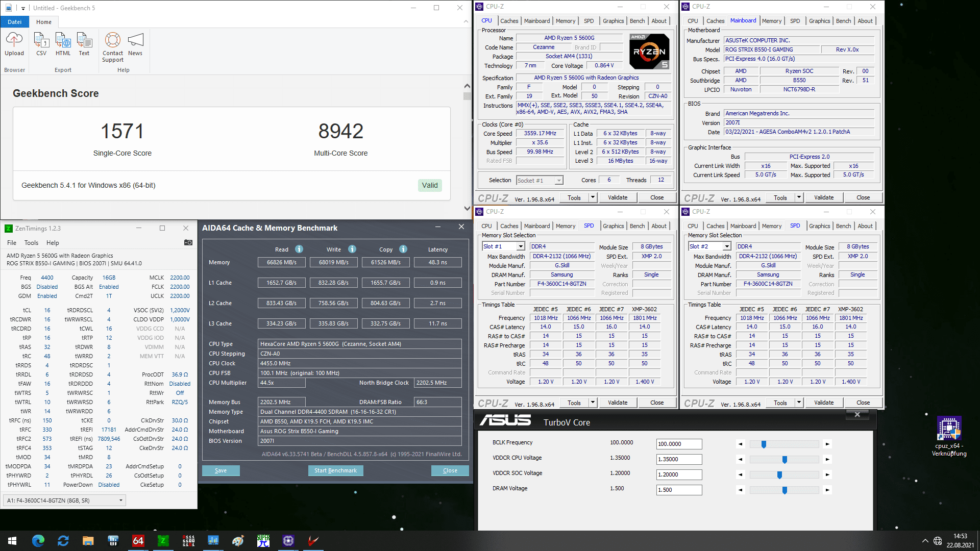Screen dimensions: 980x551
Task: Click Save in AIDA64 benchmark
Action: pyautogui.click(x=220, y=470)
